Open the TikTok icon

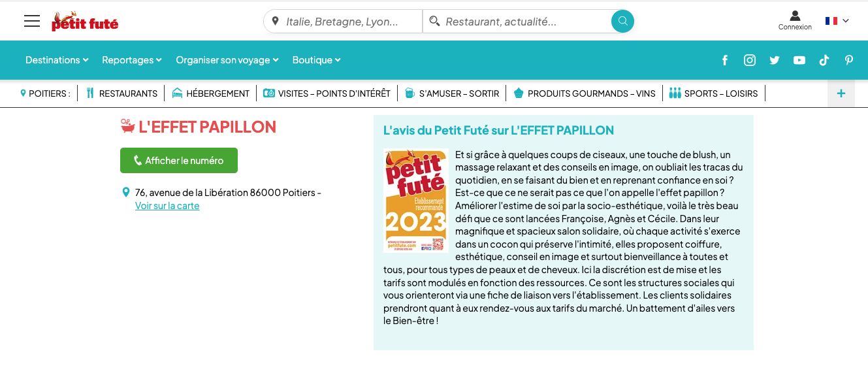coord(824,60)
